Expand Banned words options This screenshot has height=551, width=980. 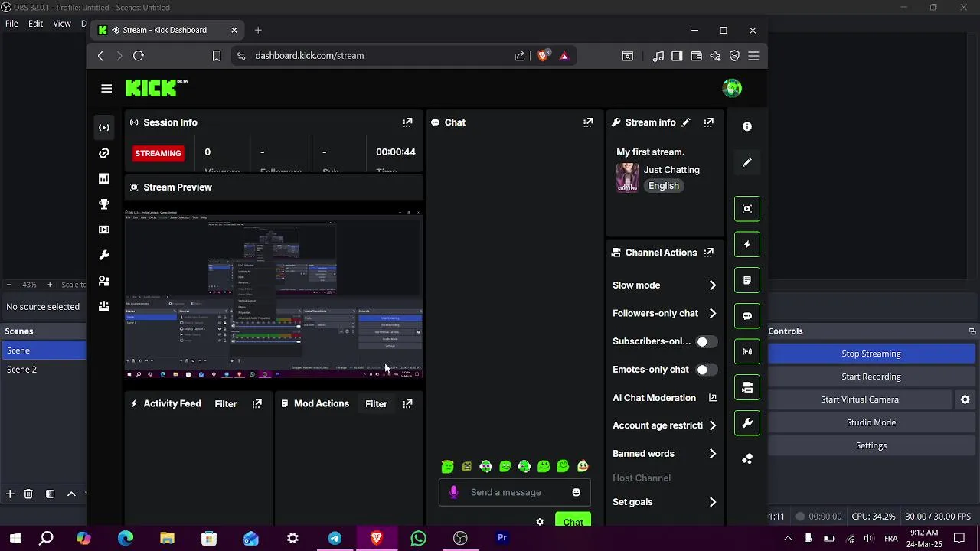click(713, 454)
